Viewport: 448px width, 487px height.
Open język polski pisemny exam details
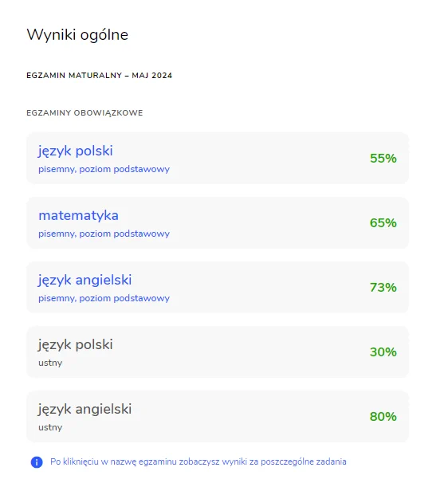[x=75, y=151]
